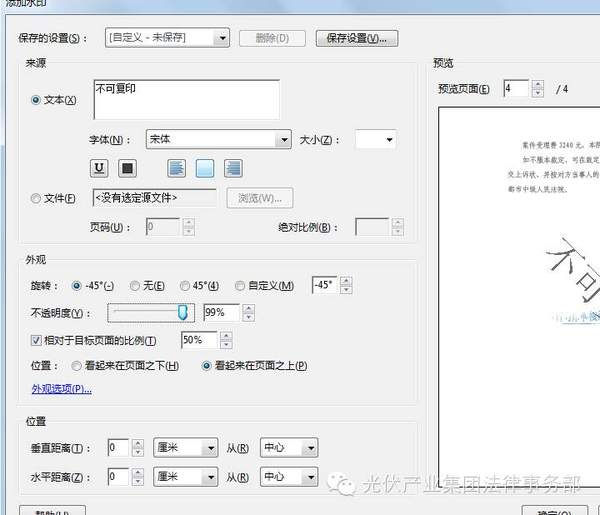
Task: Click the 浏览(W)... browse button
Action: (260, 198)
